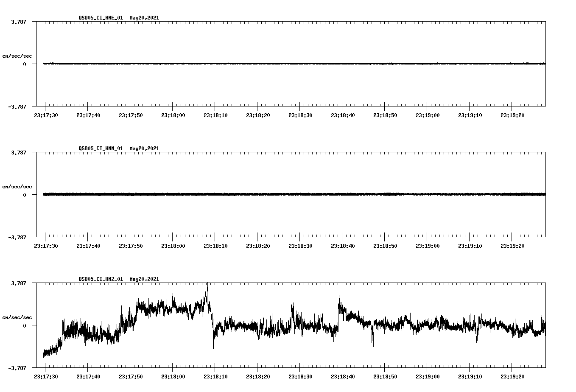Image resolution: width=576 pixels, height=392 pixels.
Task: Select the -3.787 value on the bottom plot
Action: (x=17, y=369)
